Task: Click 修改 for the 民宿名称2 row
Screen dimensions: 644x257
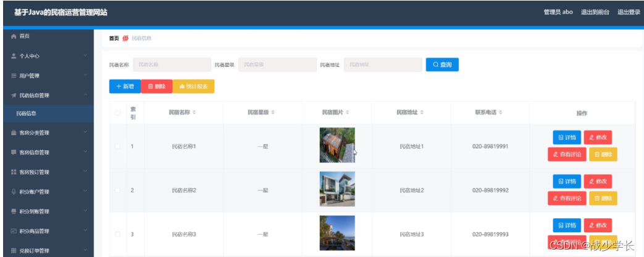Action: tap(598, 182)
